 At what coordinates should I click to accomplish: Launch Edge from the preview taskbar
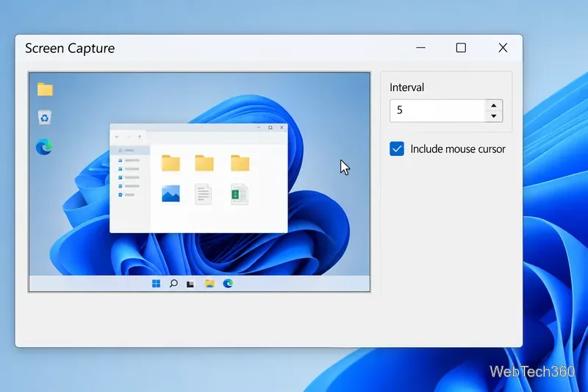tap(228, 284)
